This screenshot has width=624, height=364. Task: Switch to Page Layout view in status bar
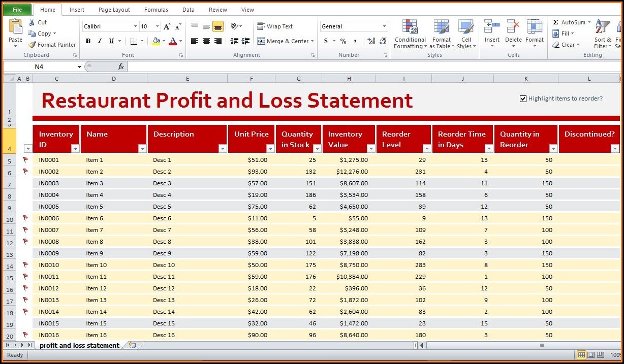coord(590,355)
